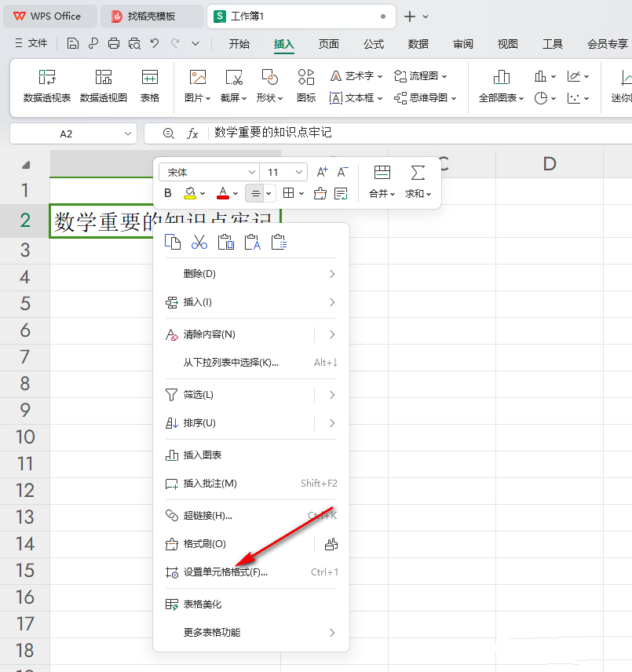632x672 pixels.
Task: Select 设置单元格格式 (Format Cells) menu item
Action: pyautogui.click(x=251, y=572)
